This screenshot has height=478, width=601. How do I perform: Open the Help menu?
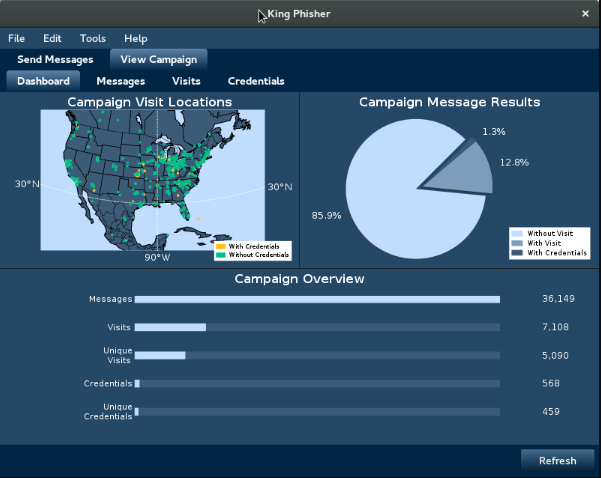(x=136, y=38)
